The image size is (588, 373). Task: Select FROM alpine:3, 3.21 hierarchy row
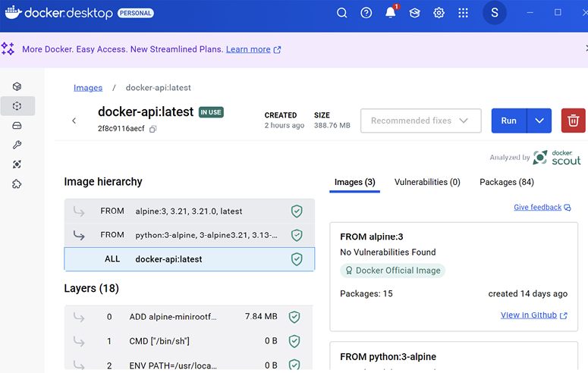[x=190, y=211]
